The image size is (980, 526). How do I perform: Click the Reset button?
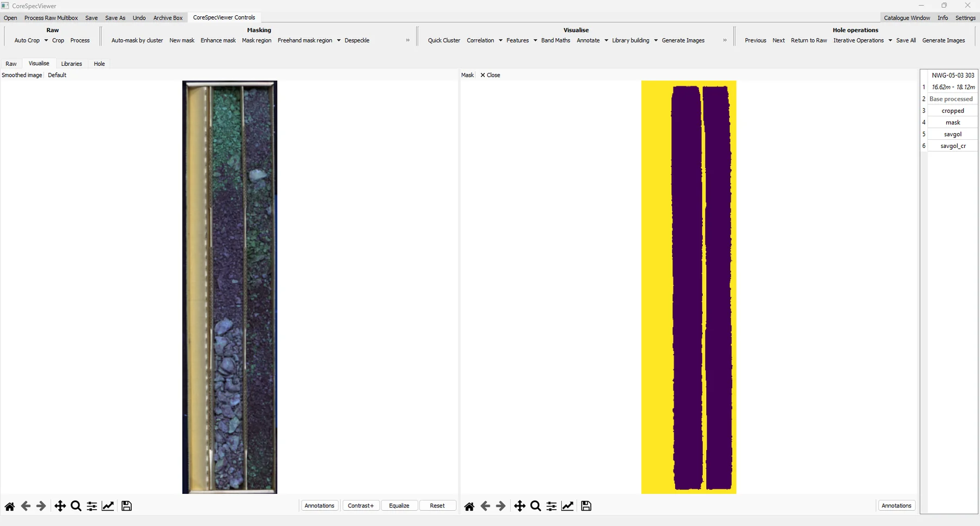(437, 506)
